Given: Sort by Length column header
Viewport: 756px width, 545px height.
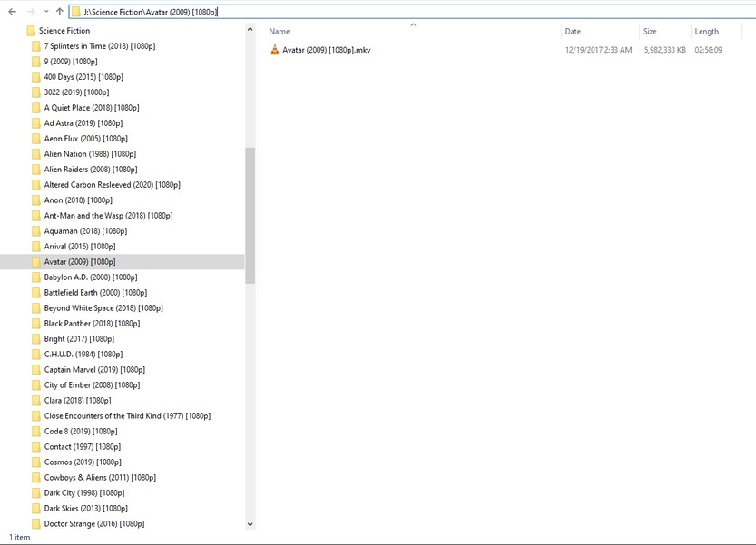Looking at the screenshot, I should pyautogui.click(x=706, y=32).
